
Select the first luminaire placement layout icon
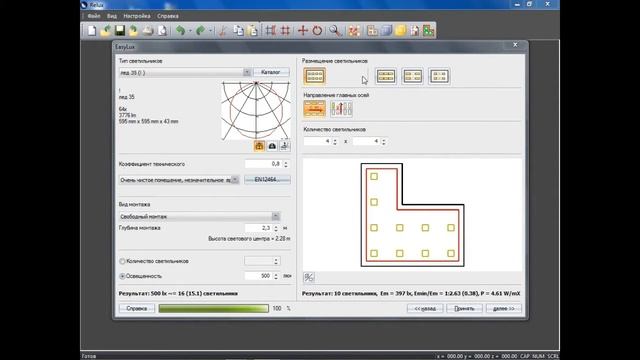315,76
